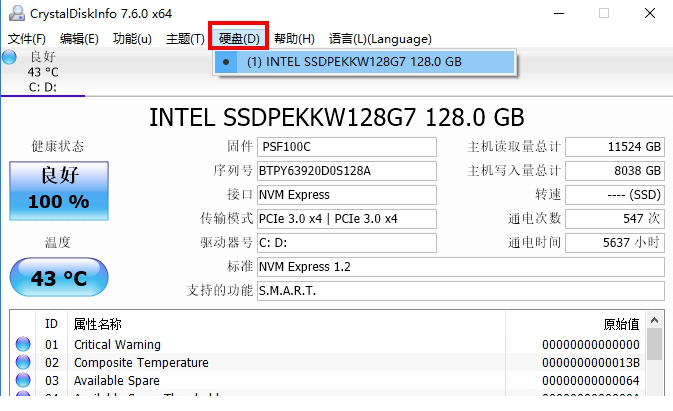Click the serial number field BTPY63920D0S128A
This screenshot has width=673, height=411.
pos(347,171)
